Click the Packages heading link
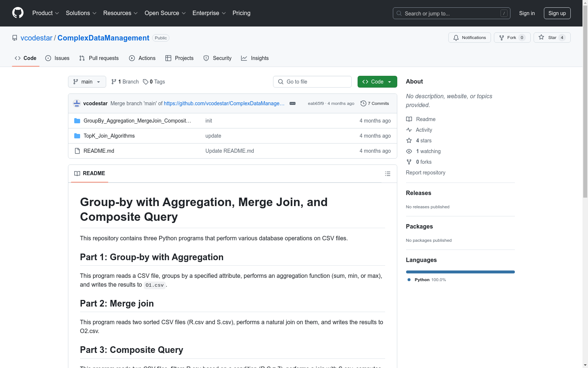Image resolution: width=588 pixels, height=368 pixels. tap(419, 226)
